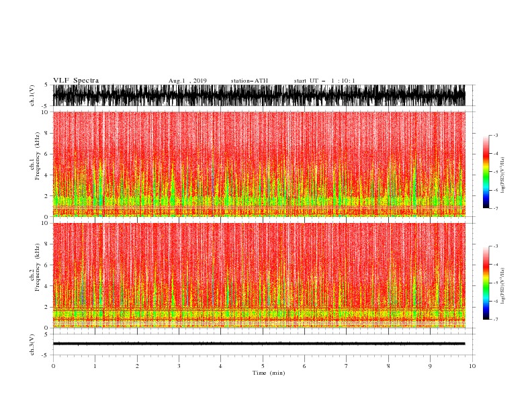Click the "8" kHz tick on ch.1 spectrogram axis
Viewport: 532px width, 411px height.
tap(46, 133)
